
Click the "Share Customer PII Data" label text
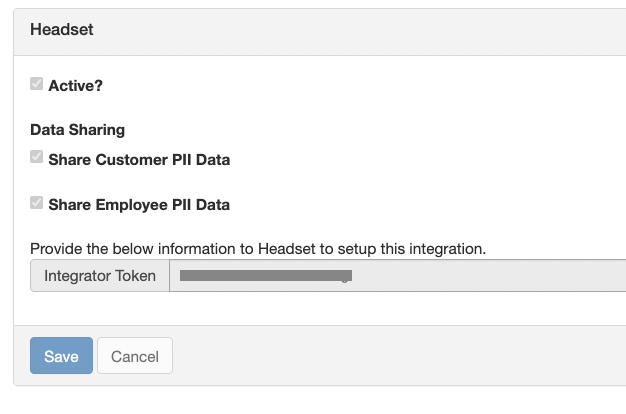point(139,159)
